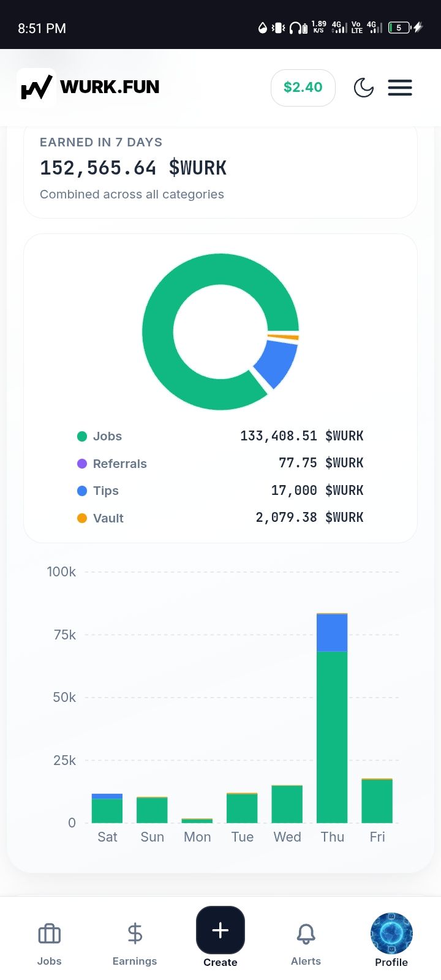Viewport: 441px width, 980px height.
Task: Go to Earnings dollar icon tab
Action: click(135, 934)
